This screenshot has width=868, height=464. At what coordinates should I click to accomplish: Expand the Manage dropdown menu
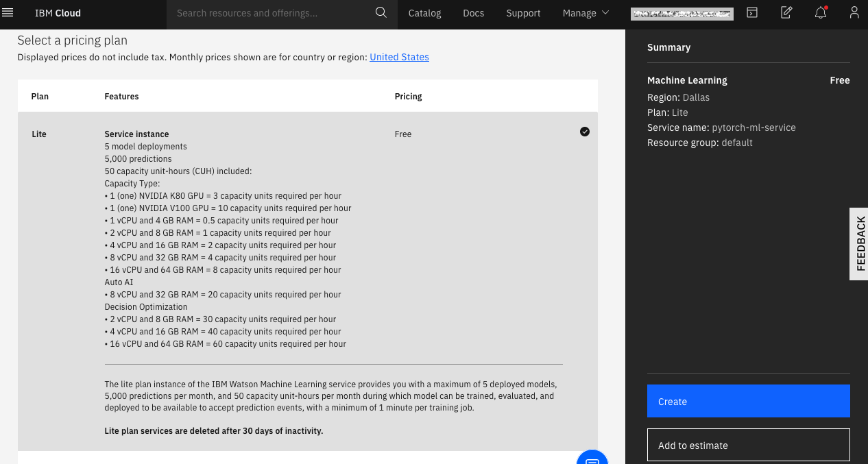586,13
